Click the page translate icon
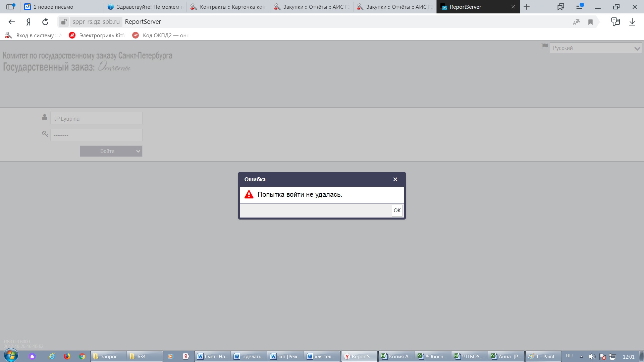This screenshot has height=362, width=644. [x=576, y=22]
